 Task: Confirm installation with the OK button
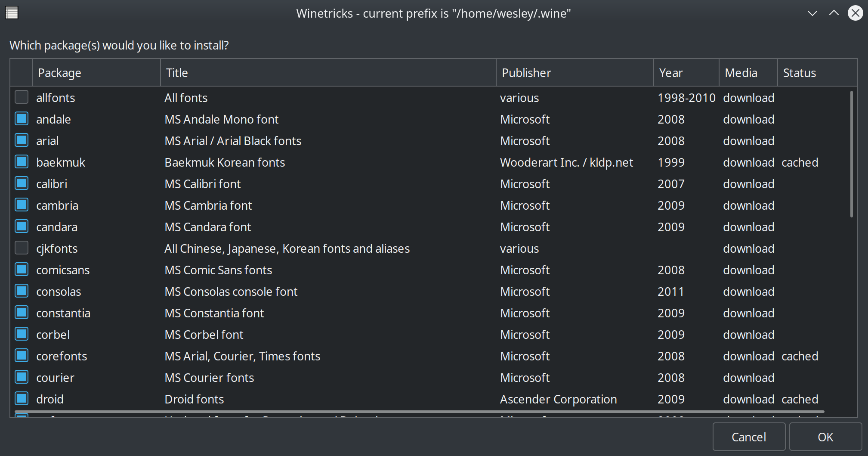pos(825,437)
